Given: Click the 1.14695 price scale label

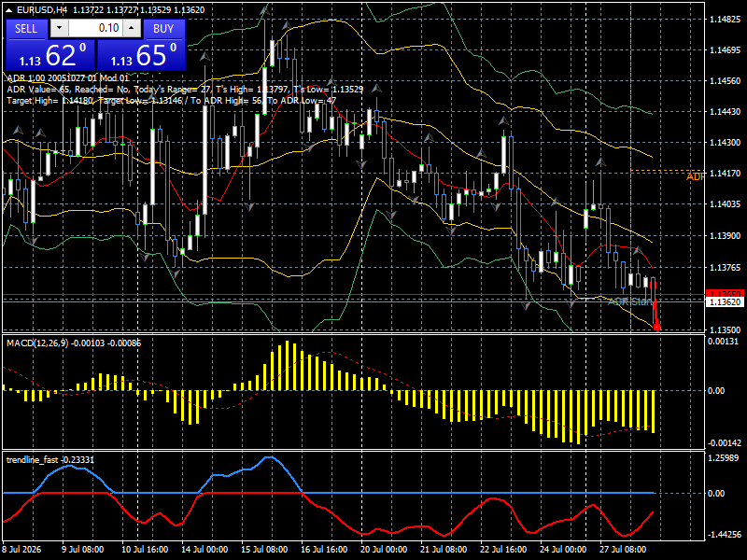Looking at the screenshot, I should coord(726,50).
